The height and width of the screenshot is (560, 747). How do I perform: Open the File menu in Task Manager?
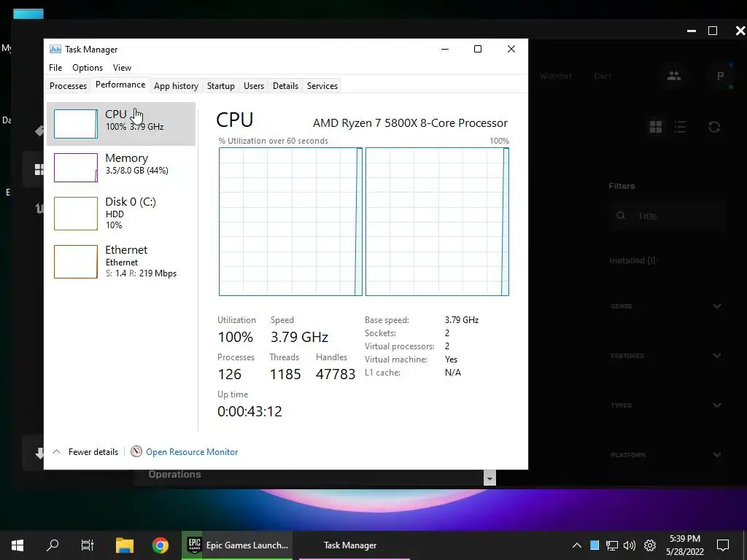tap(55, 68)
